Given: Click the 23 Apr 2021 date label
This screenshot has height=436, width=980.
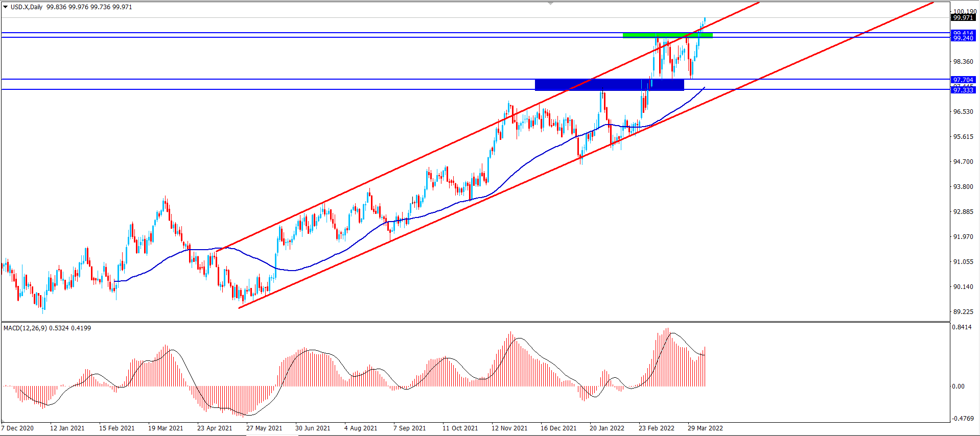Looking at the screenshot, I should click(215, 428).
